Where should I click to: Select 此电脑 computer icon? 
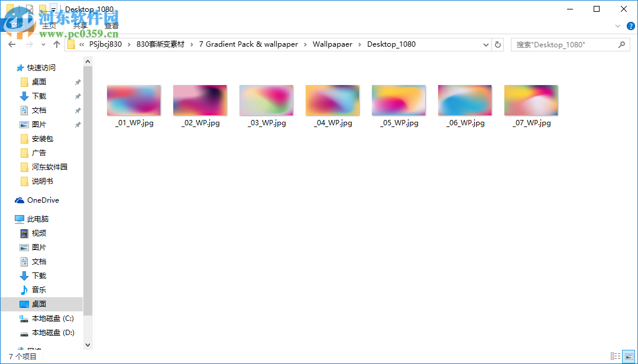click(x=20, y=219)
